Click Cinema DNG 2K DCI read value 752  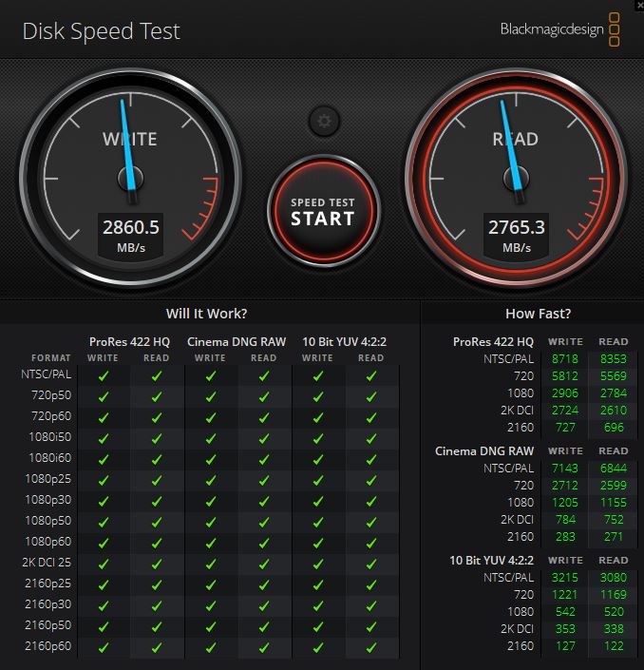615,520
